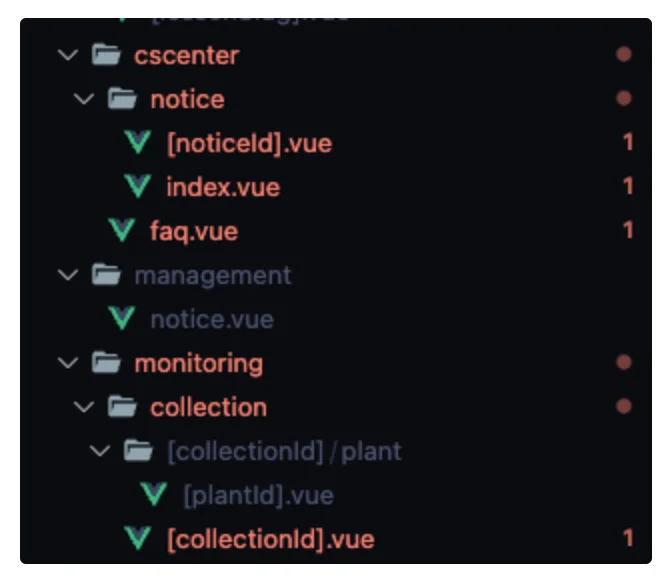This screenshot has height=582, width=670.
Task: Open faq.vue file
Action: coord(186,231)
